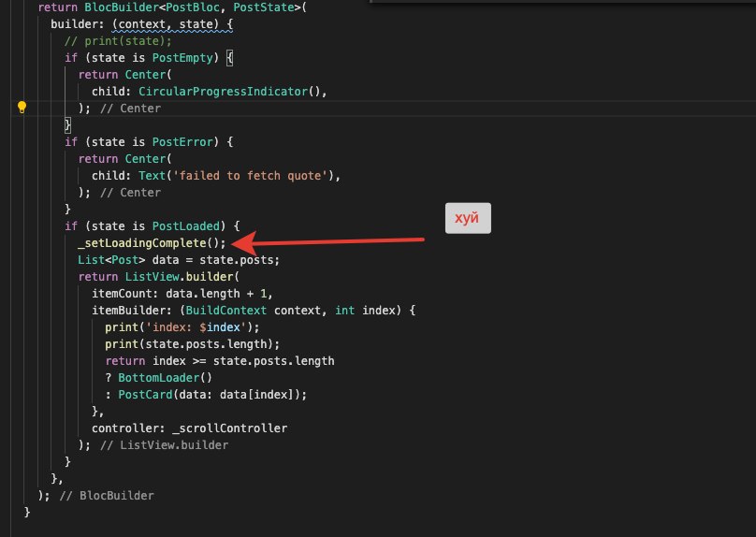756x537 pixels.
Task: Place cursor on "builder: (context, state) {" line
Action: [x=142, y=24]
